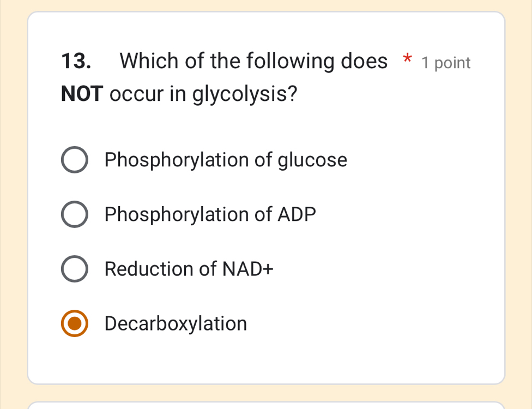Image resolution: width=532 pixels, height=409 pixels.
Task: Select the 'Reduction of NAD+' radio button
Action: click(x=75, y=268)
